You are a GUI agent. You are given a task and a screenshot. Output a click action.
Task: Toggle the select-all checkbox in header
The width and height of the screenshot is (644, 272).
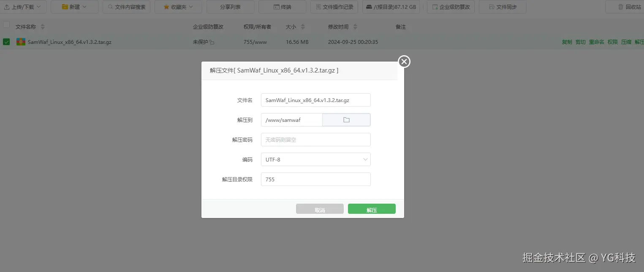click(x=6, y=24)
